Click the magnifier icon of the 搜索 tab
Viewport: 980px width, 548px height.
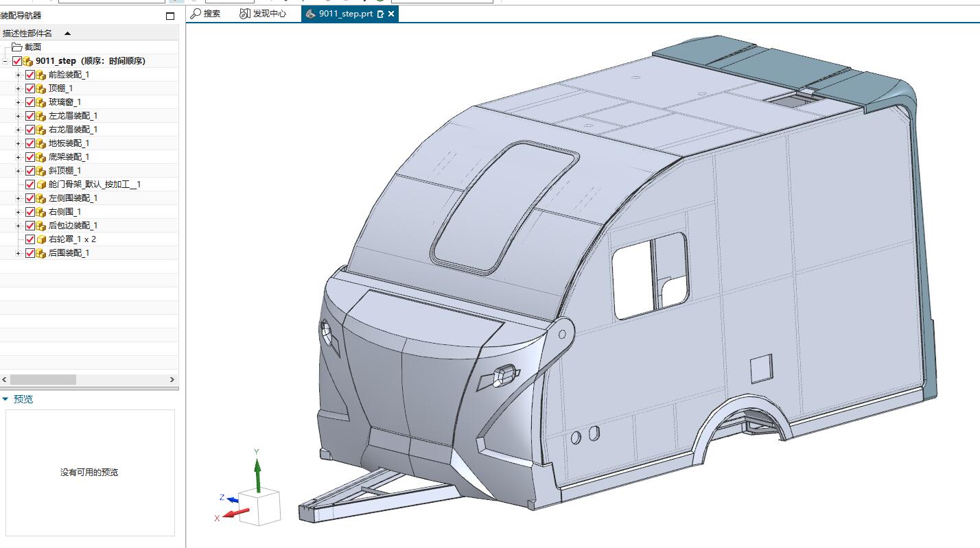pyautogui.click(x=196, y=14)
